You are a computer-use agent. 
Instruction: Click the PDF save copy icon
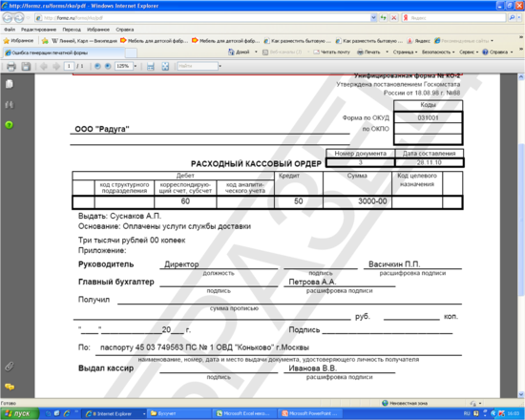click(x=26, y=66)
